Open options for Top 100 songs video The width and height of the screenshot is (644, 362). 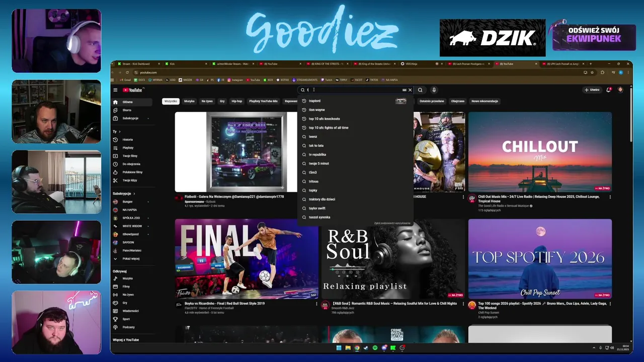click(610, 304)
